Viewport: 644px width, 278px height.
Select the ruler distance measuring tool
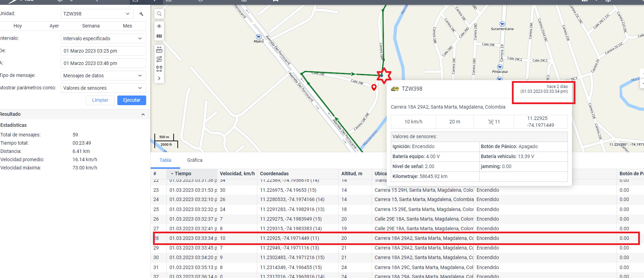[159, 49]
